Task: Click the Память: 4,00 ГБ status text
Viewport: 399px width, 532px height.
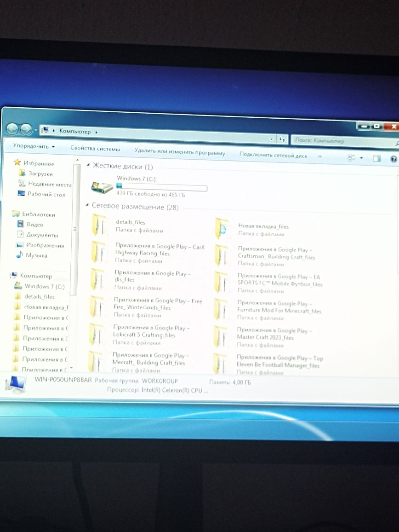Action: [x=230, y=382]
